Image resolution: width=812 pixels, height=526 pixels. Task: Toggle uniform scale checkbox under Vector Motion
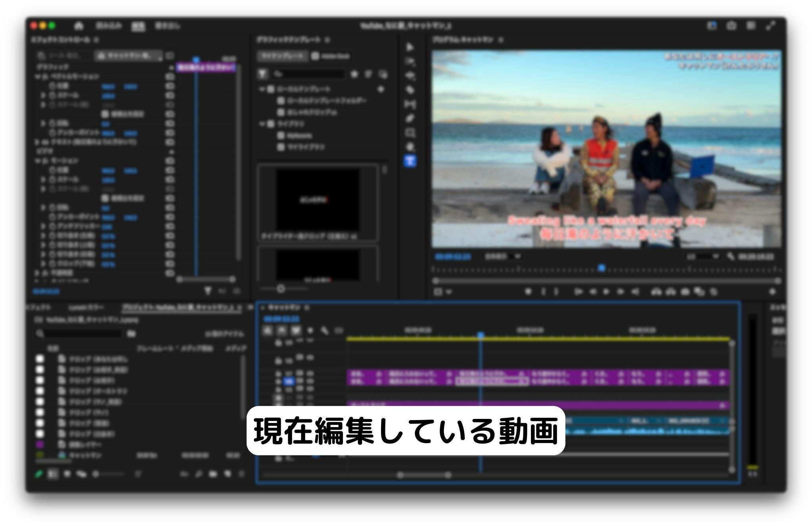click(105, 114)
